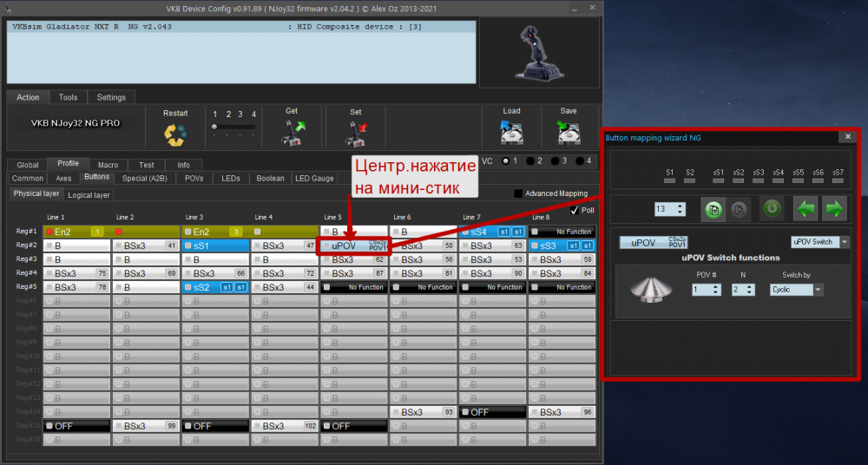Click the POV # stepper field
868x465 pixels.
click(707, 290)
